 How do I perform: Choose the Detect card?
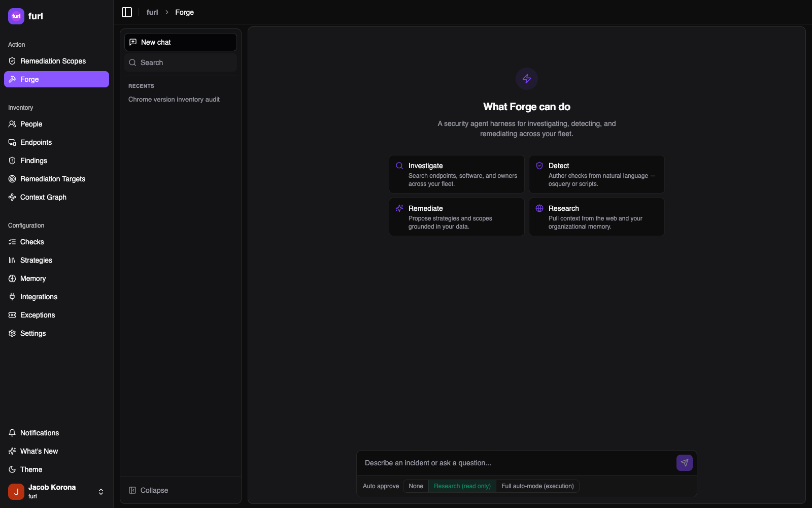[x=597, y=174]
